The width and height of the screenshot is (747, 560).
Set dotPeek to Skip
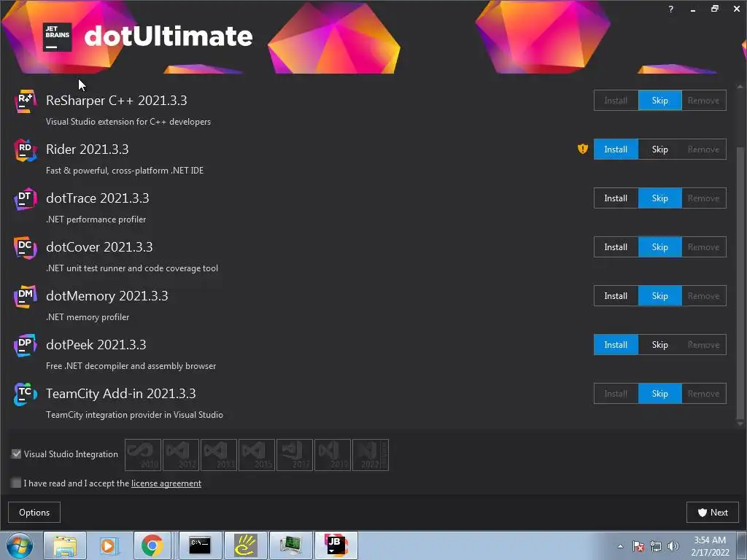coord(659,345)
